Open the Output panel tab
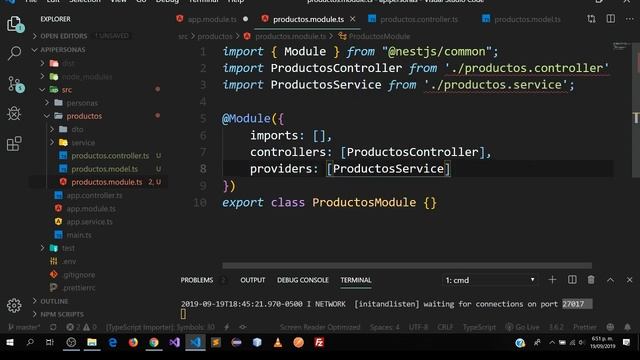 253,280
